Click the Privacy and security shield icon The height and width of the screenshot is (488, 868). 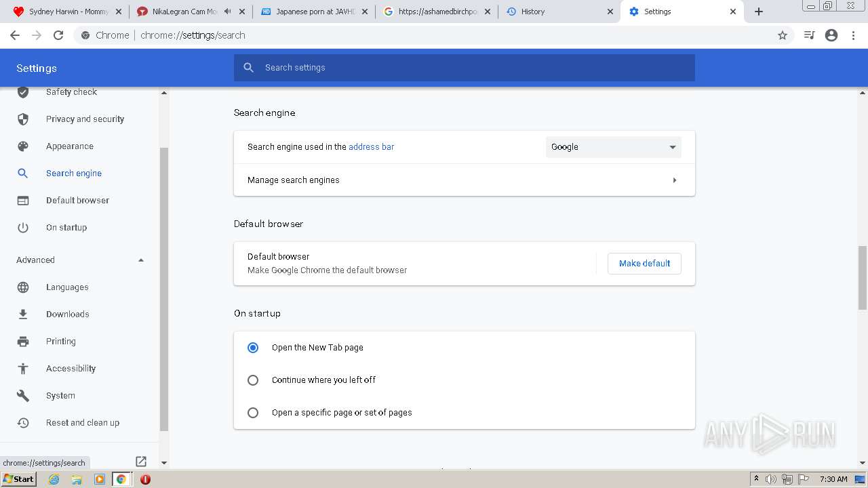point(23,119)
